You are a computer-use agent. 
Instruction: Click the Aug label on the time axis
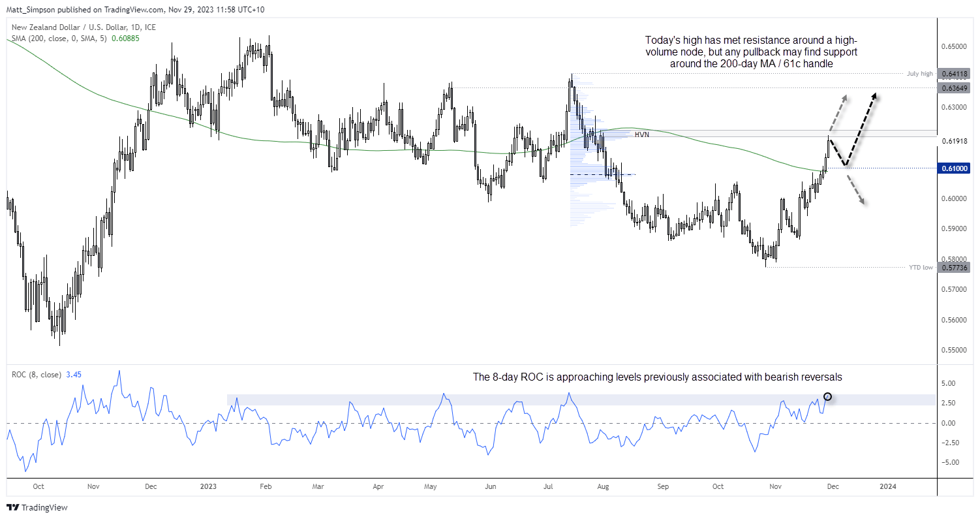[604, 486]
